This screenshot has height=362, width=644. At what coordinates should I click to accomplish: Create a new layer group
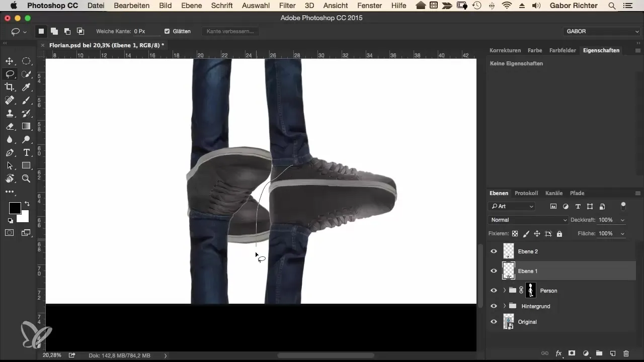(599, 353)
